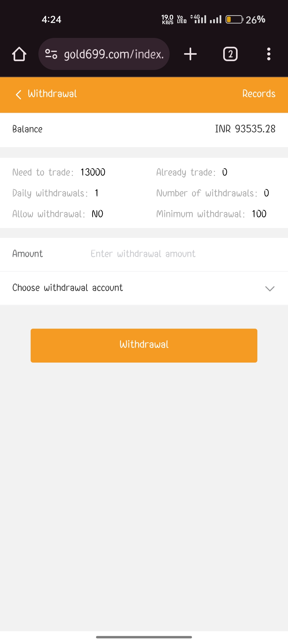Click the gold699.com address bar URL
This screenshot has height=644, width=288.
(114, 54)
